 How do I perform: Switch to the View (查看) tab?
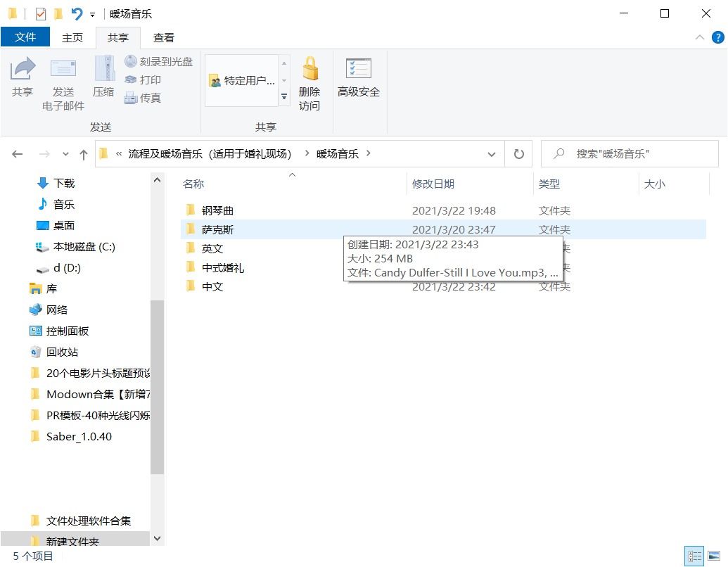pos(164,37)
